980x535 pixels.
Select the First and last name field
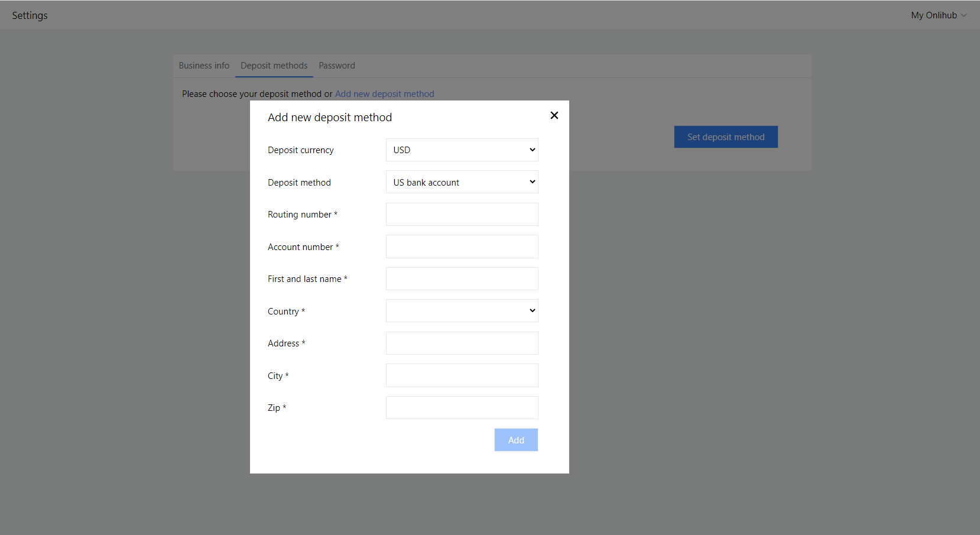pos(462,279)
